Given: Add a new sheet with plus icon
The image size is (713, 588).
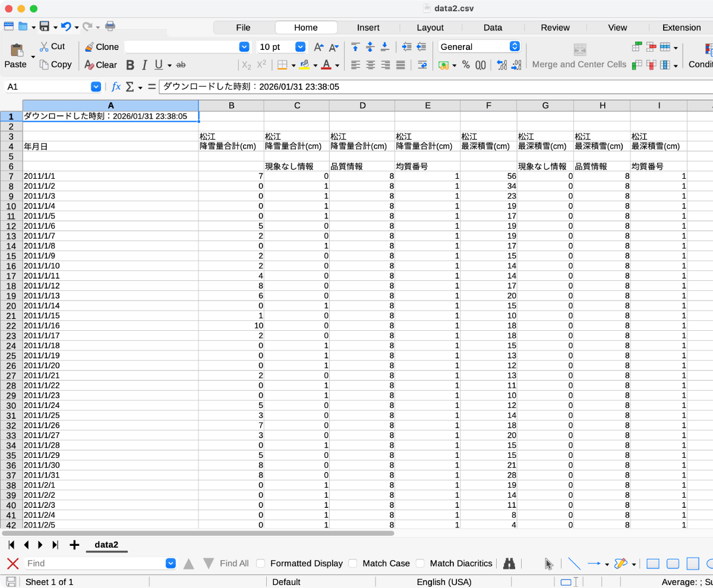Looking at the screenshot, I should [x=74, y=545].
